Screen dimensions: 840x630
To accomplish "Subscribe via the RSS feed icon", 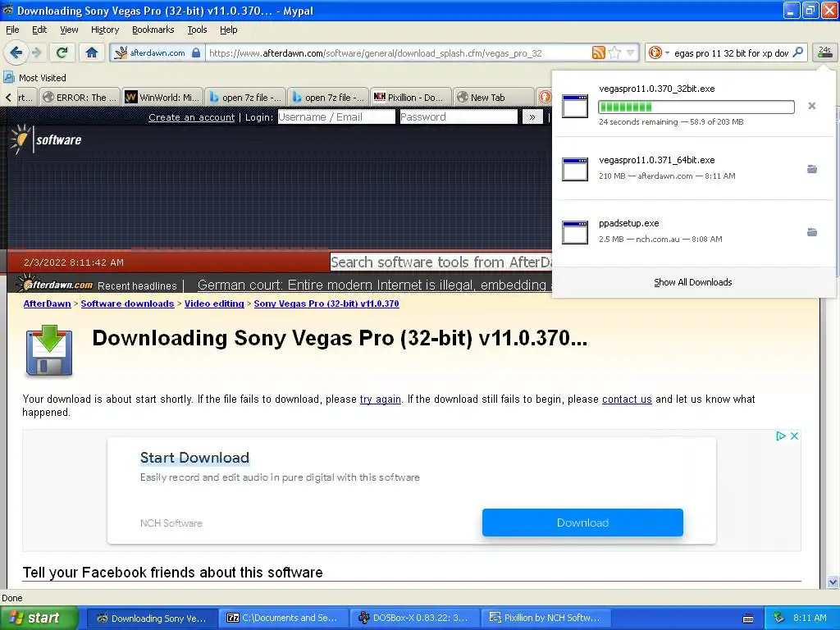I will [x=598, y=52].
